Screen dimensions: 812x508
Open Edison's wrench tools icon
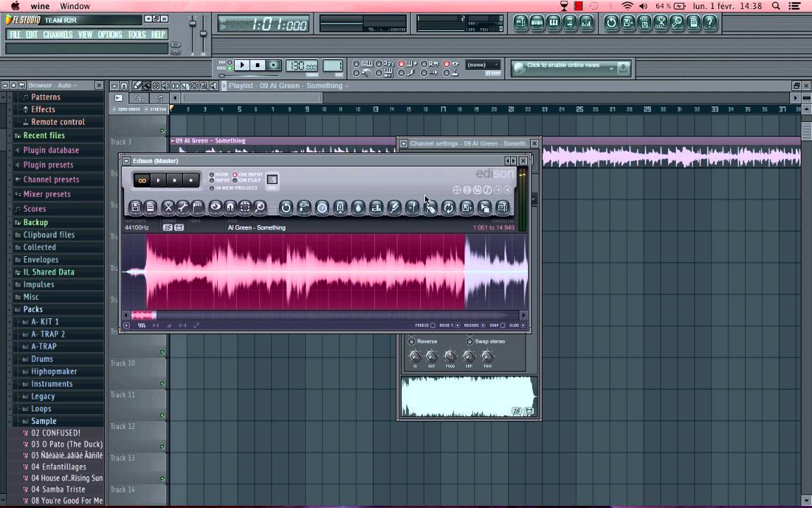[x=183, y=207]
